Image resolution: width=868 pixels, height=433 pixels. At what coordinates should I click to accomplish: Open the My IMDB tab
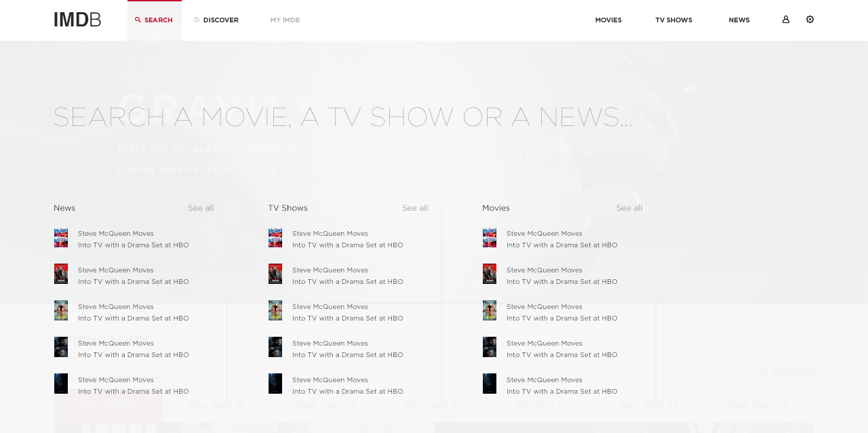[285, 20]
